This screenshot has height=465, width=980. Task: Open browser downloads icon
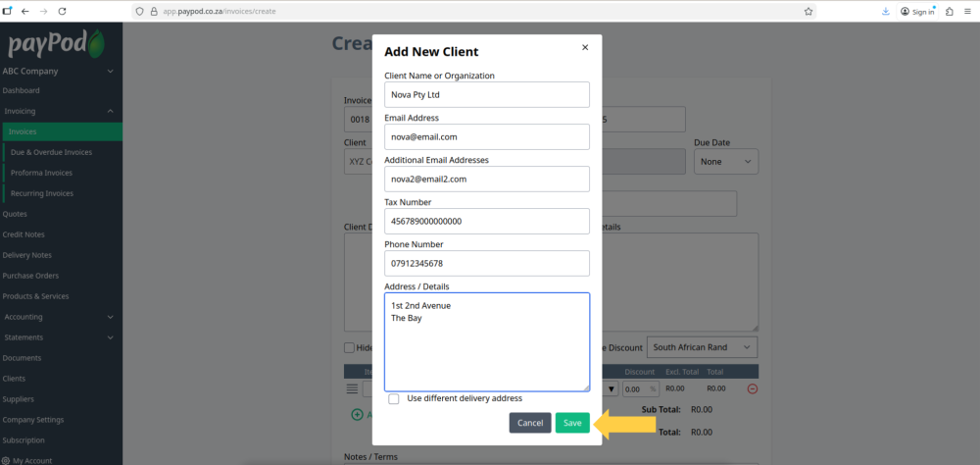click(x=886, y=11)
